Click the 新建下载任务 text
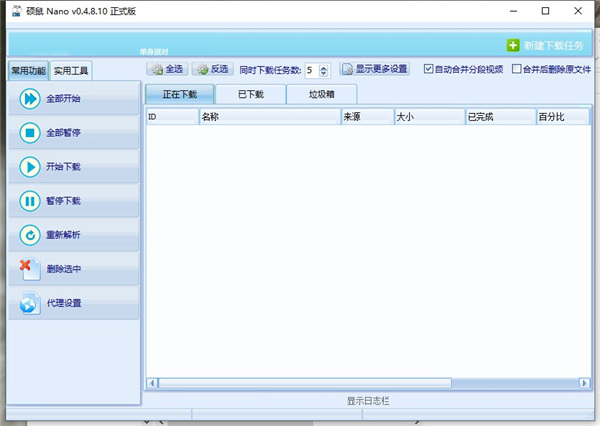This screenshot has height=426, width=600. pyautogui.click(x=553, y=46)
